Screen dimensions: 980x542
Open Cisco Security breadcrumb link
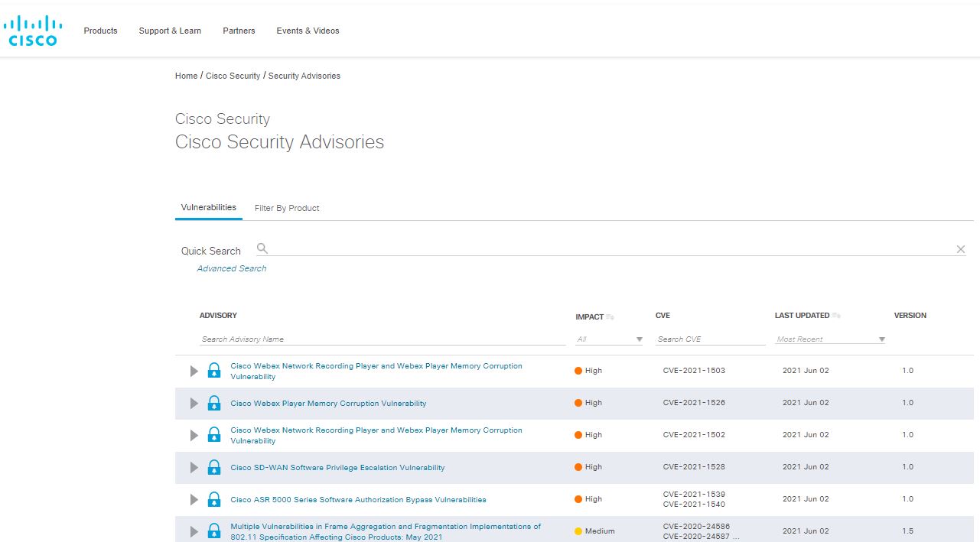point(233,76)
